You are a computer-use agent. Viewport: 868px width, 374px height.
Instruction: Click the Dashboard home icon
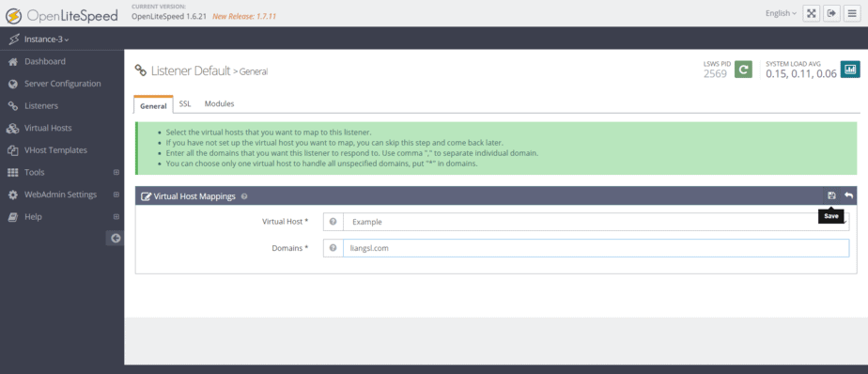pos(13,61)
